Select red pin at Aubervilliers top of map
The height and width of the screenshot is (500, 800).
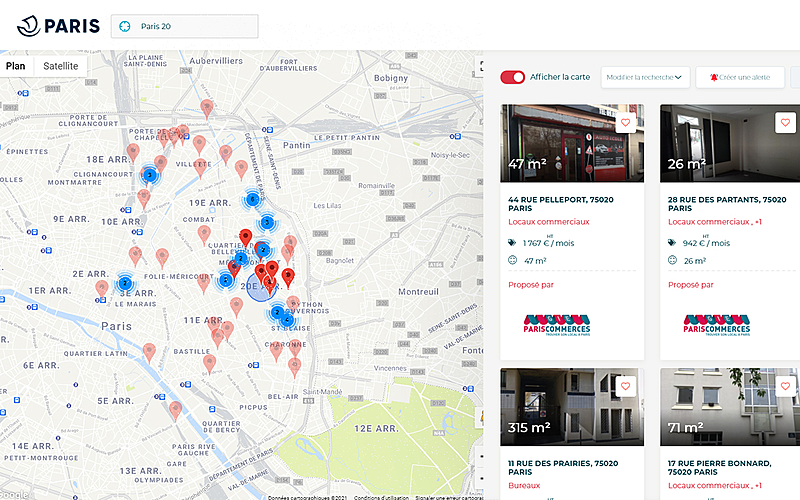[x=207, y=109]
